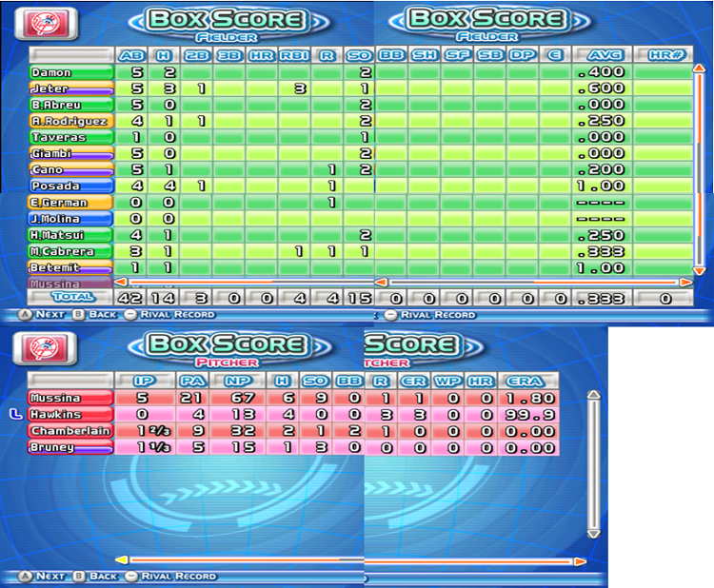Select player Damon row
Viewport: 714px width, 588px height.
point(71,72)
